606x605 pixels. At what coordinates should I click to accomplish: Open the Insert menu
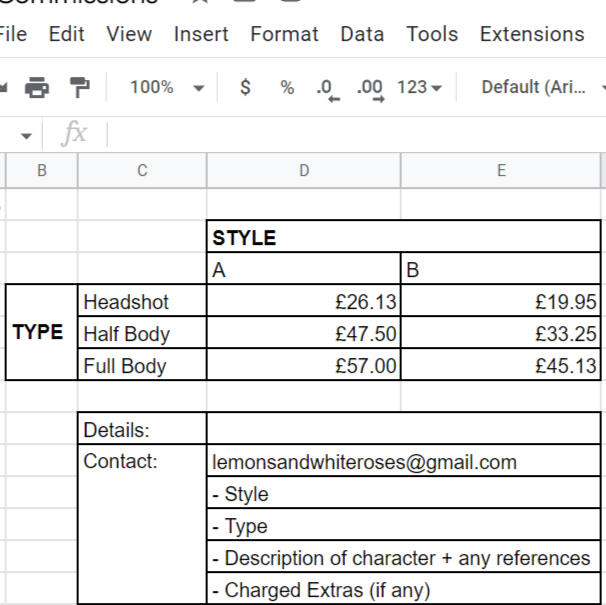click(201, 34)
